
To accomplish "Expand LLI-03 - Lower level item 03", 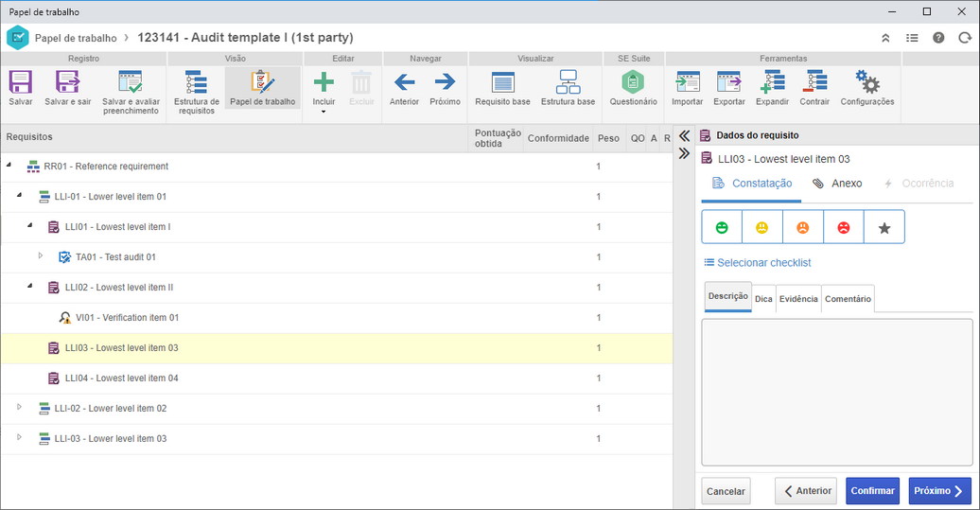I will tap(19, 437).
